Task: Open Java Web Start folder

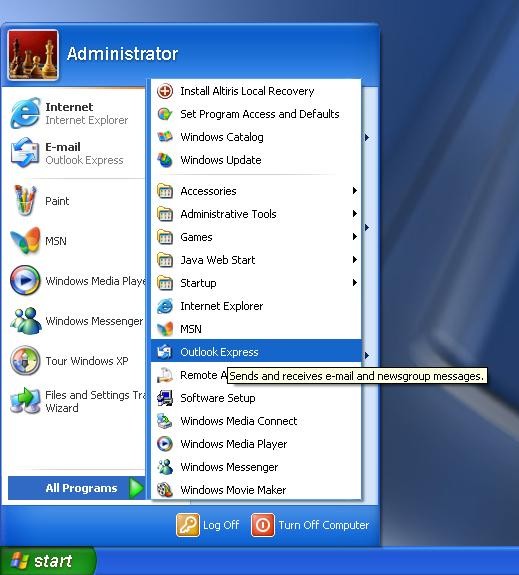Action: 256,260
